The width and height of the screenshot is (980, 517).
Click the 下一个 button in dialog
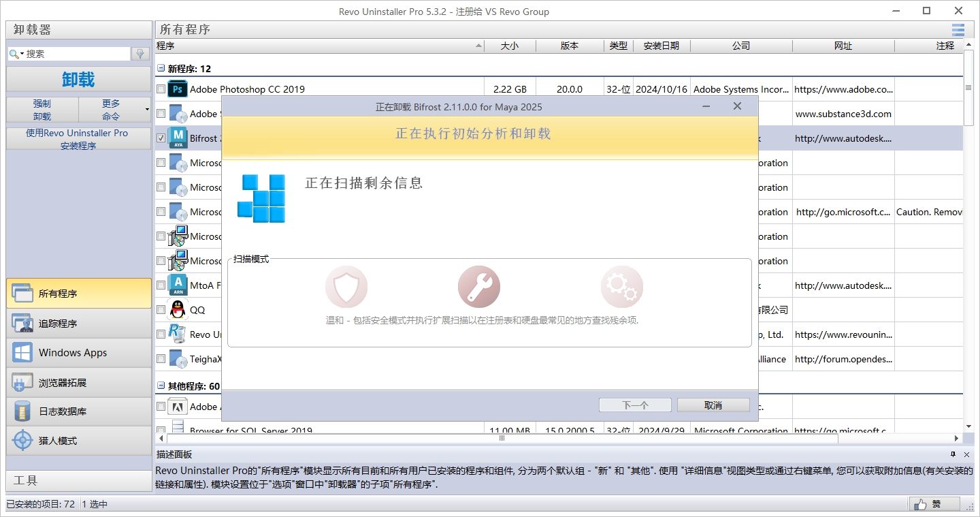pos(635,405)
